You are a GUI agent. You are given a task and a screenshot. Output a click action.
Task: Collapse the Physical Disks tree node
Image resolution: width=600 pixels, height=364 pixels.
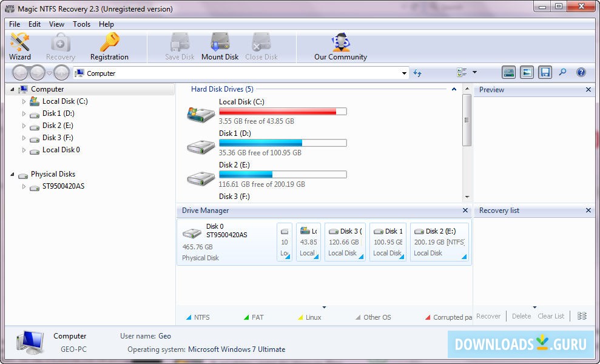[x=12, y=175]
